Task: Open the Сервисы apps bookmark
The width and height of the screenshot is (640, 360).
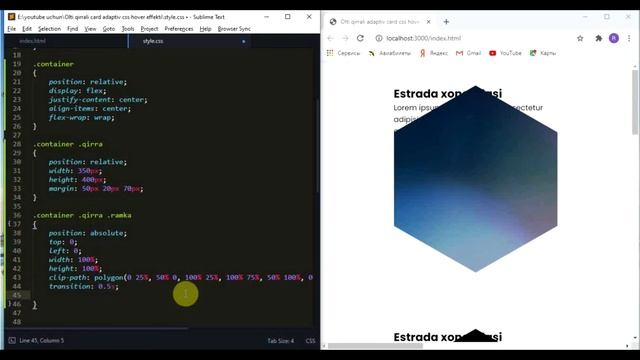Action: 343,53
